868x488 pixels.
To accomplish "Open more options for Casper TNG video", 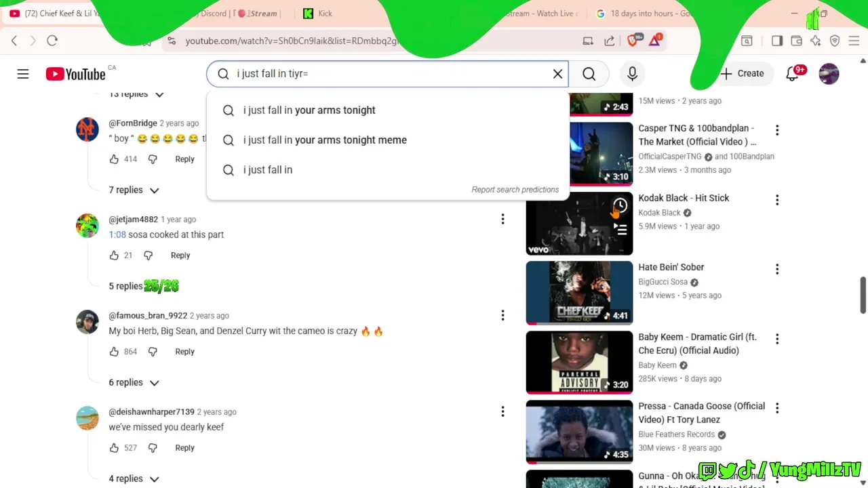I will point(777,130).
